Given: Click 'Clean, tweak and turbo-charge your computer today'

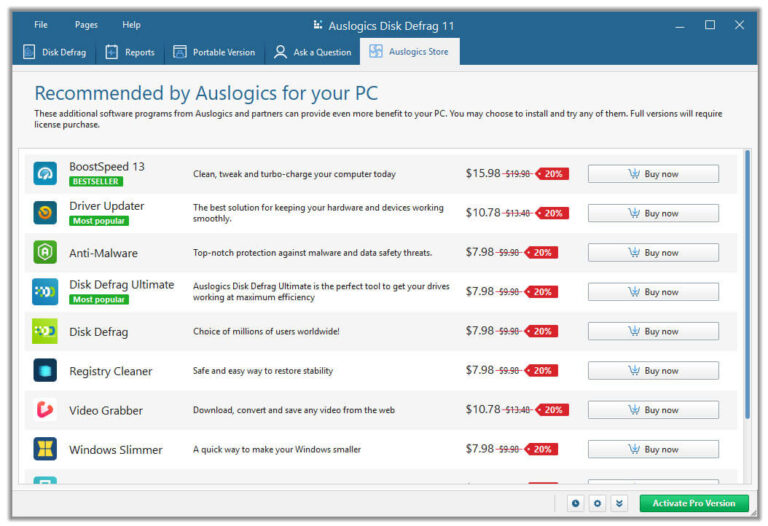Looking at the screenshot, I should click(x=294, y=174).
